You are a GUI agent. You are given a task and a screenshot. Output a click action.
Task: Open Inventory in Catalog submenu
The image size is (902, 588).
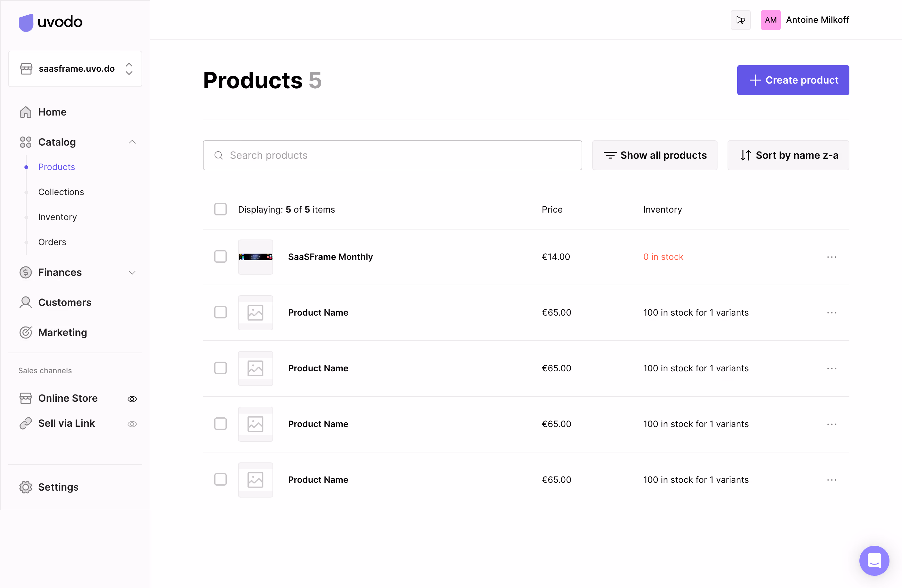pos(58,217)
